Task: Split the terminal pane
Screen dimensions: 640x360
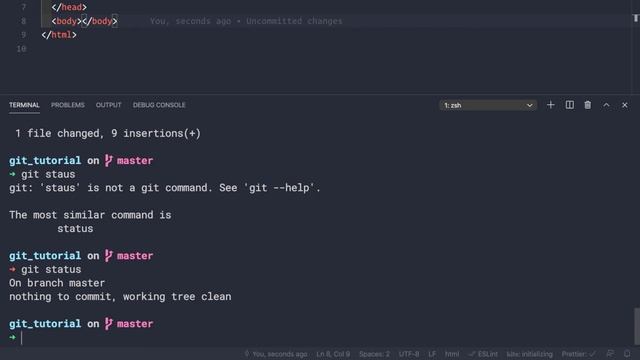Action: 569,105
